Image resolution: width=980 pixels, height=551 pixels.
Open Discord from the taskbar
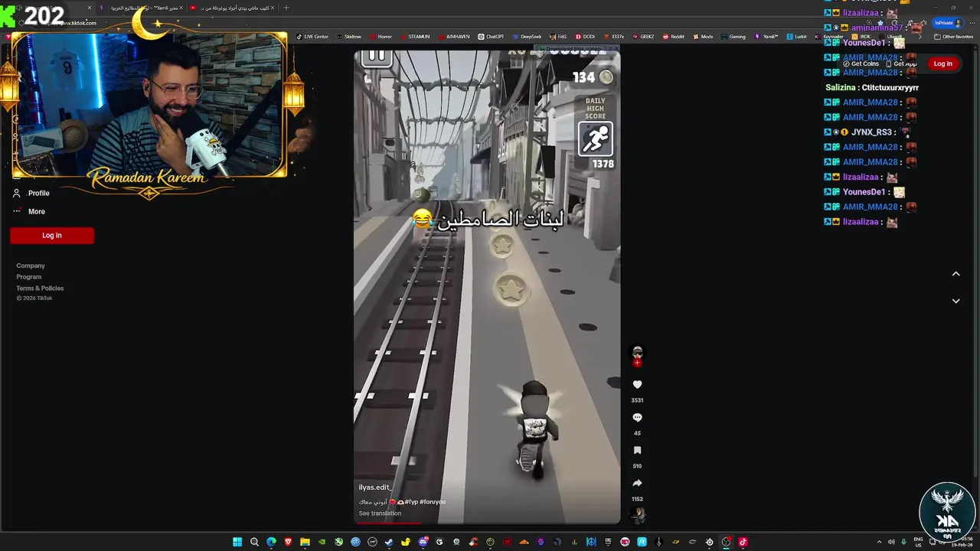[x=423, y=542]
